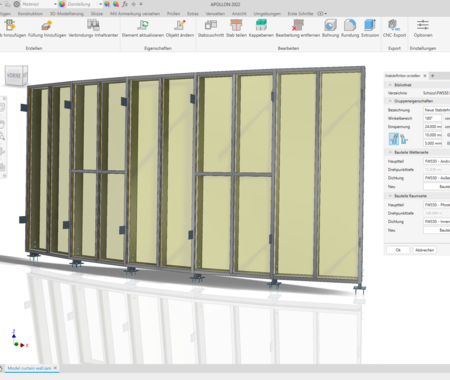Open the Verbindungs-Inhaltcenter

tap(93, 28)
